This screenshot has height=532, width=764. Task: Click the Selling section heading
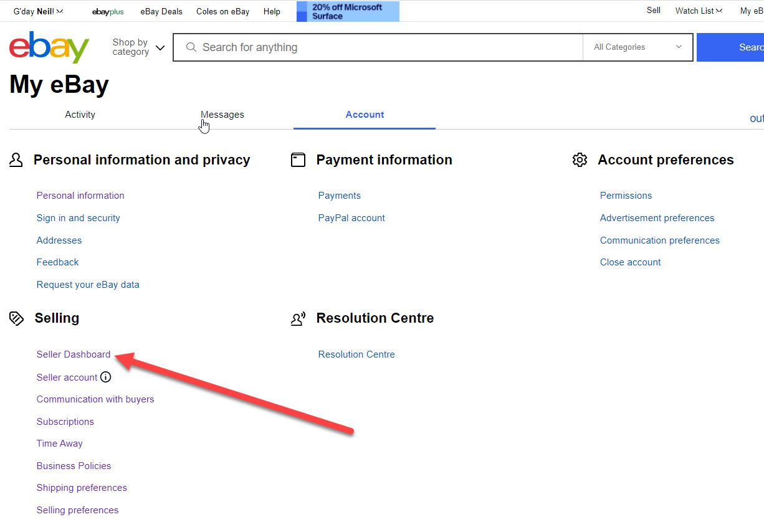[57, 318]
